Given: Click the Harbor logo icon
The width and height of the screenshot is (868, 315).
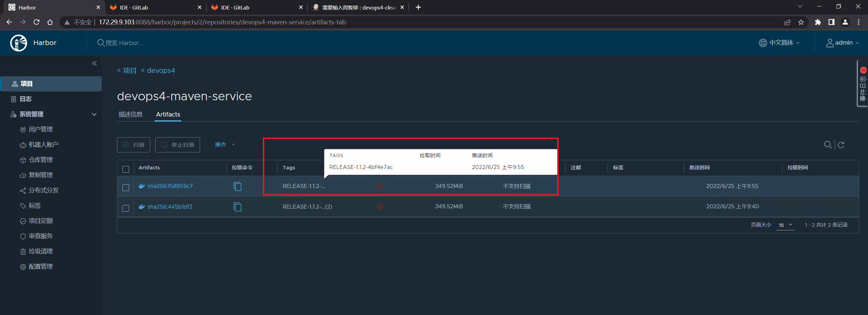Looking at the screenshot, I should pyautogui.click(x=19, y=43).
